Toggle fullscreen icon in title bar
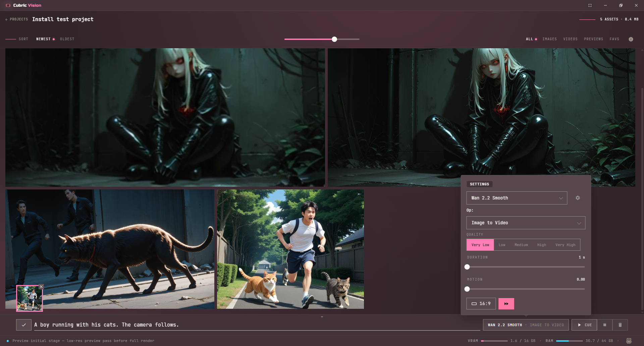Image resolution: width=644 pixels, height=346 pixels. tap(590, 5)
